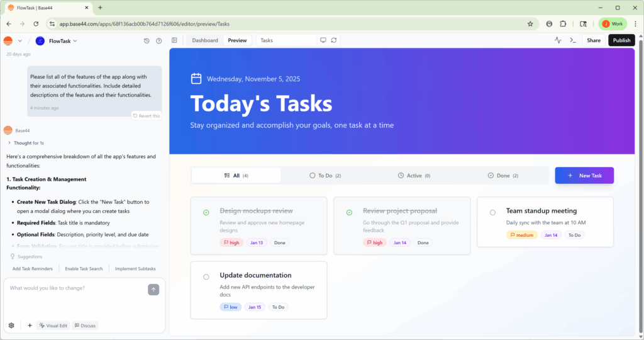Send message with the arrow button
Image resolution: width=644 pixels, height=340 pixels.
pos(153,290)
